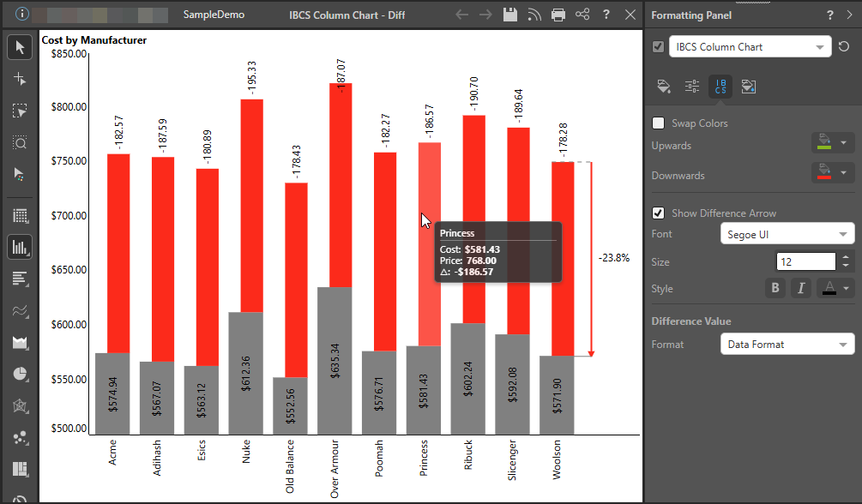
Task: Open the Segoe UI font dropdown
Action: [x=787, y=234]
